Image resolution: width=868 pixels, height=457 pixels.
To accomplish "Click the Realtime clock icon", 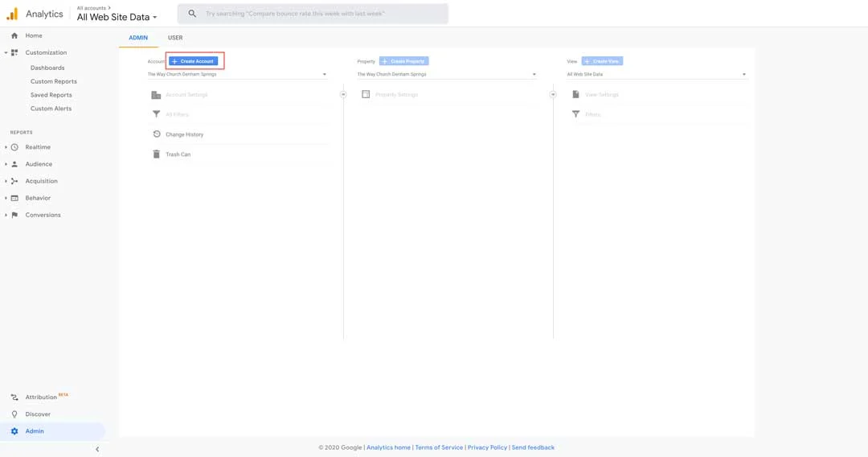I will pyautogui.click(x=14, y=147).
